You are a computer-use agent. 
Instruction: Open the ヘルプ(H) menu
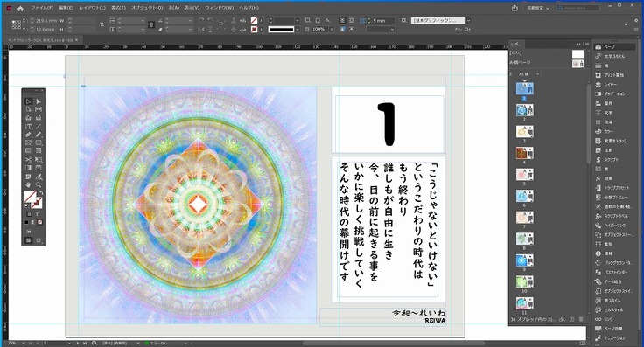248,8
